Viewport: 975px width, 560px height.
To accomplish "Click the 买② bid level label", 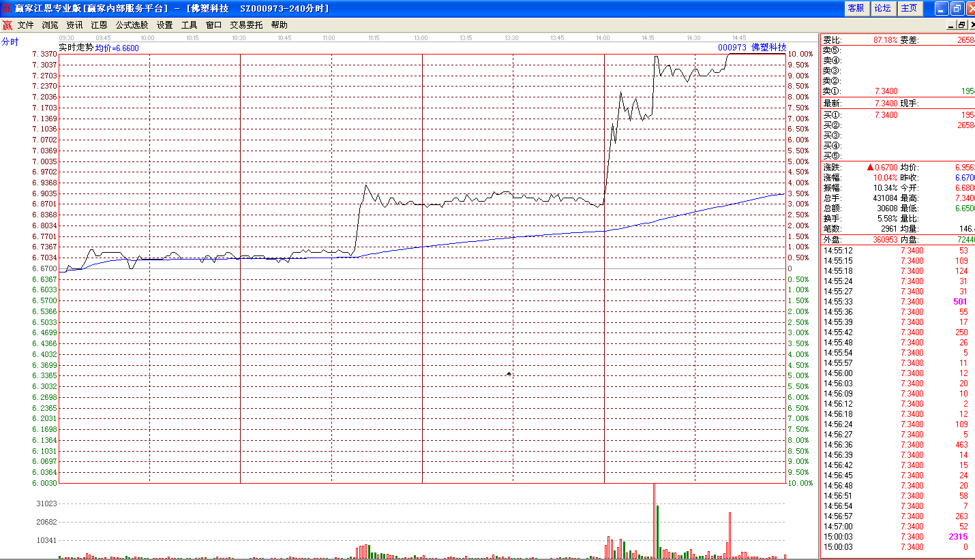I will [x=832, y=125].
